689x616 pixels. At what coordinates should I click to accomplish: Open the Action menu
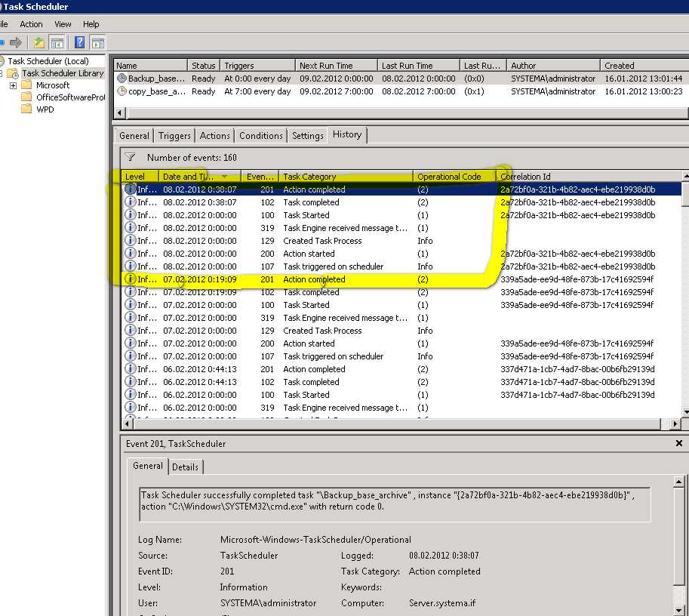(x=31, y=24)
